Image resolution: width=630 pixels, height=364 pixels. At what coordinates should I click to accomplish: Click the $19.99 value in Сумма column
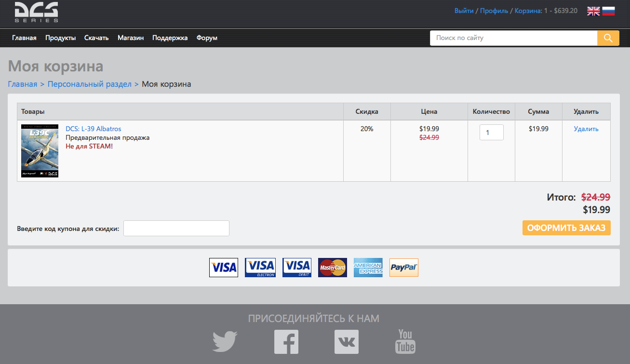click(x=538, y=129)
